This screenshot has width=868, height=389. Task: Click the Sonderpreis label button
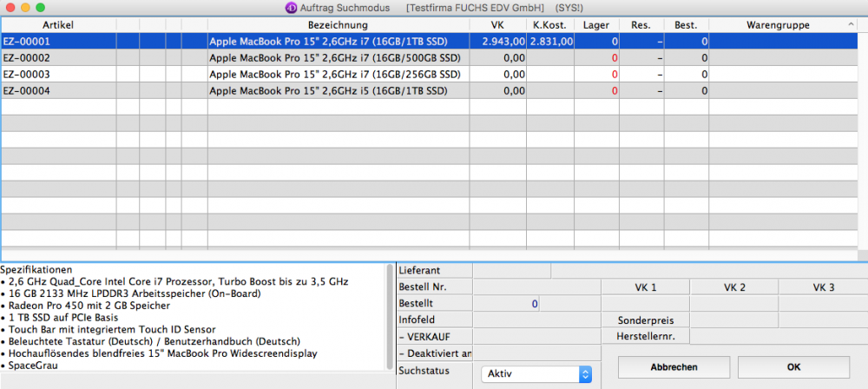645,320
